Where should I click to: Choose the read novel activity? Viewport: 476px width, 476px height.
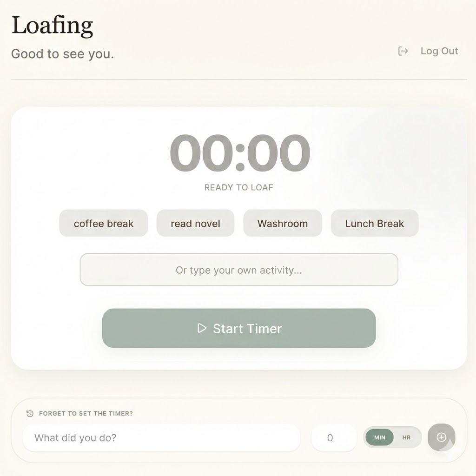[195, 223]
